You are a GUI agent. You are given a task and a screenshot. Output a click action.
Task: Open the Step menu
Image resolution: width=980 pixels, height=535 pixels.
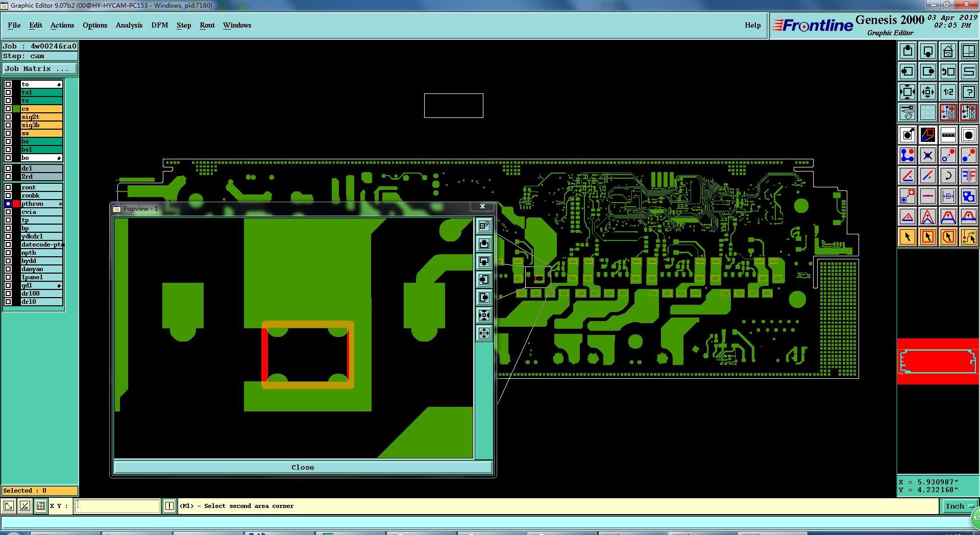coord(184,25)
